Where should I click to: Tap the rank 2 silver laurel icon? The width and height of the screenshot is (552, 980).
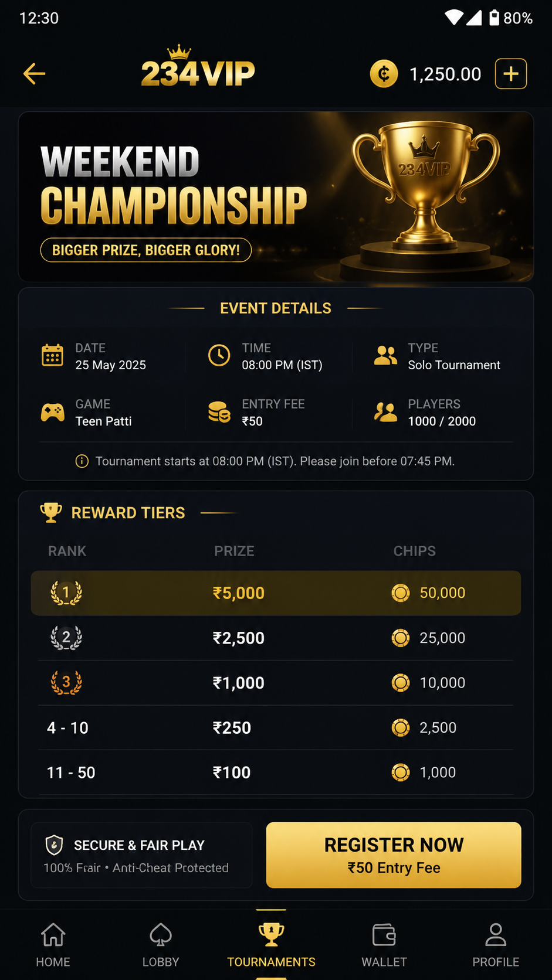66,638
